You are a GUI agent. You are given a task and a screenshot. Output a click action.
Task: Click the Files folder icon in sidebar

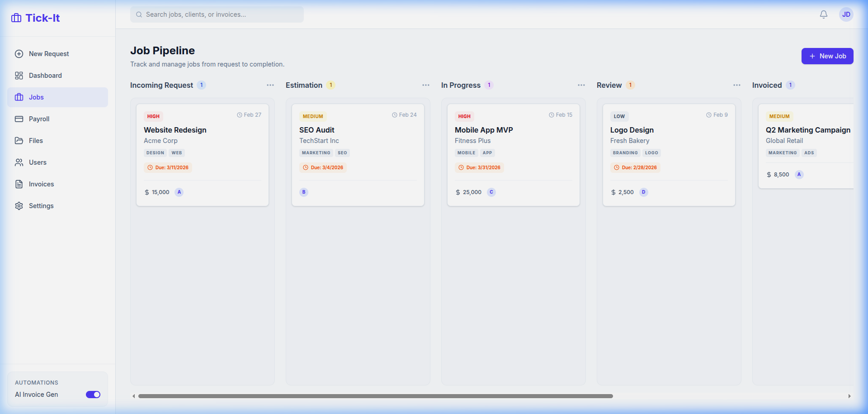[x=19, y=141]
